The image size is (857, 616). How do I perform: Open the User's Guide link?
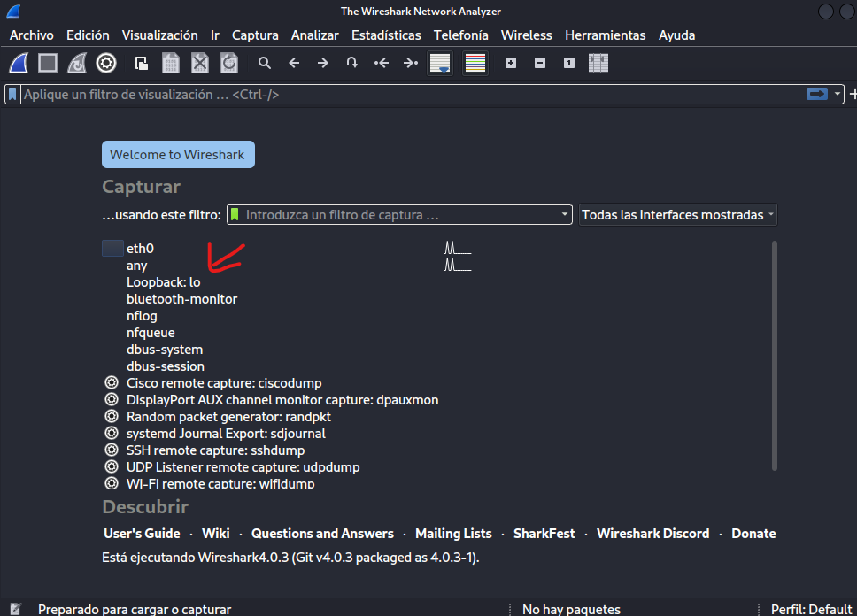pyautogui.click(x=143, y=534)
